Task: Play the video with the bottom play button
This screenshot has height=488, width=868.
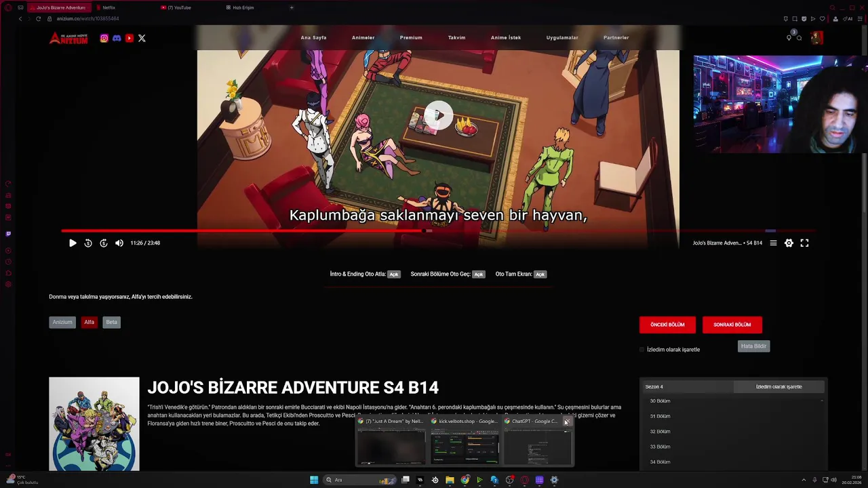Action: 73,243
